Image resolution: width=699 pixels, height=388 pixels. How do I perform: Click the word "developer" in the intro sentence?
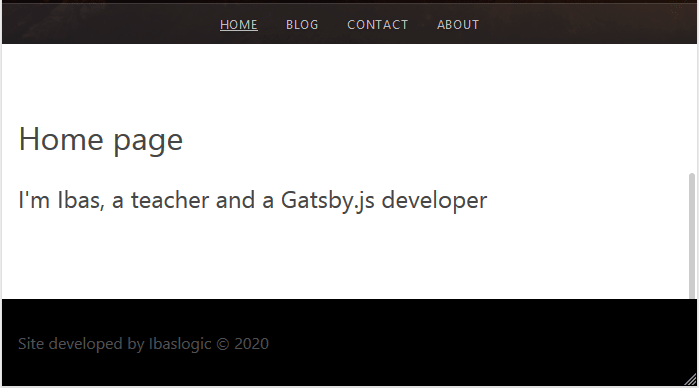(434, 200)
